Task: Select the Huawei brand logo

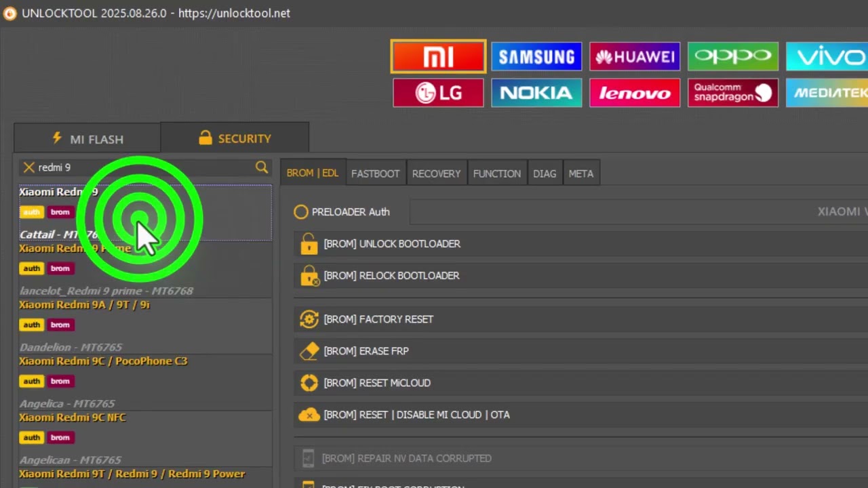Action: (635, 56)
